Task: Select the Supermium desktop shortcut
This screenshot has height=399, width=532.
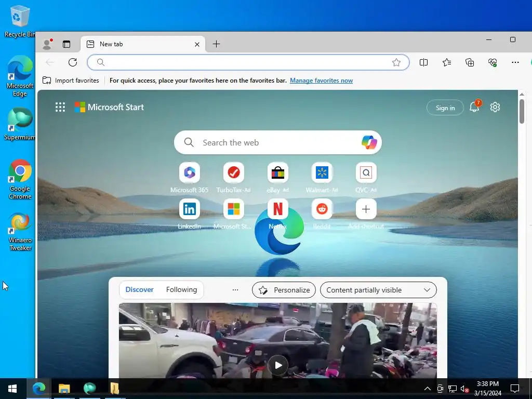Action: coord(20,124)
